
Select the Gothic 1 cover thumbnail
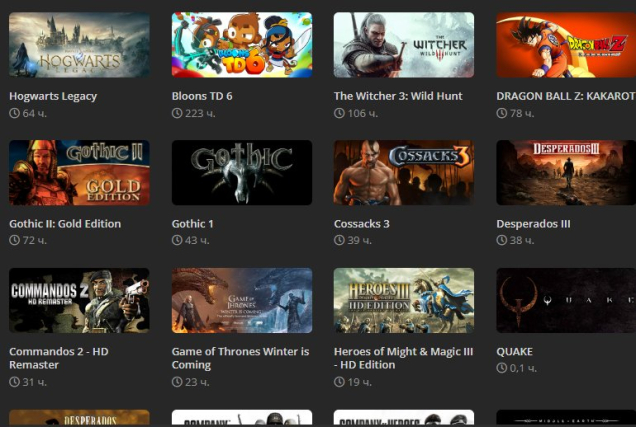(x=242, y=173)
